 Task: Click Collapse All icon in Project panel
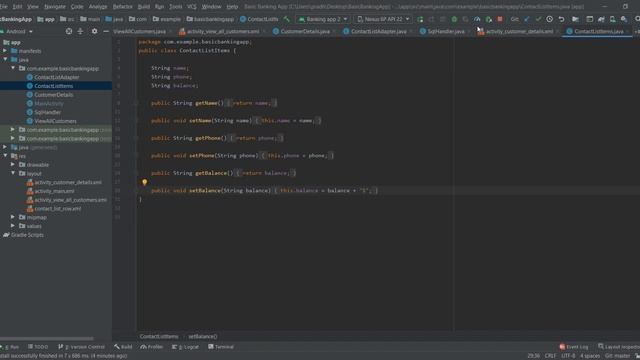(80, 31)
